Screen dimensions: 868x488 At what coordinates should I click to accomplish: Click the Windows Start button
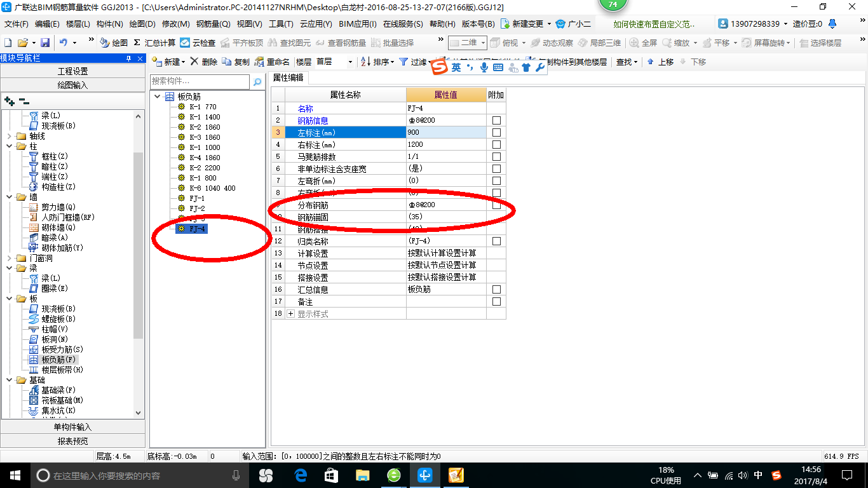(15, 475)
